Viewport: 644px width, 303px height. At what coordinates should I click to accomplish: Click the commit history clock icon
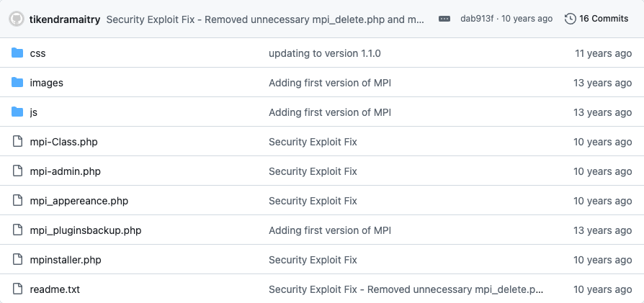click(x=571, y=19)
